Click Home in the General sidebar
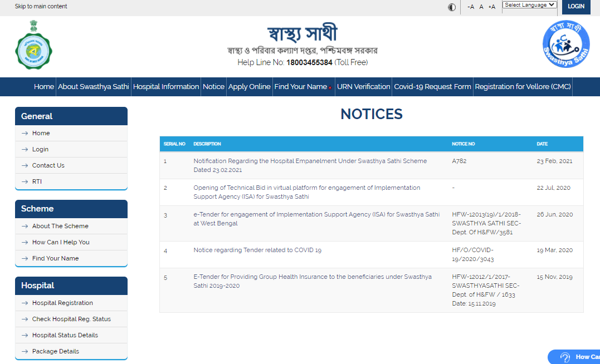Viewport: 600px width, 364px height. click(x=41, y=133)
